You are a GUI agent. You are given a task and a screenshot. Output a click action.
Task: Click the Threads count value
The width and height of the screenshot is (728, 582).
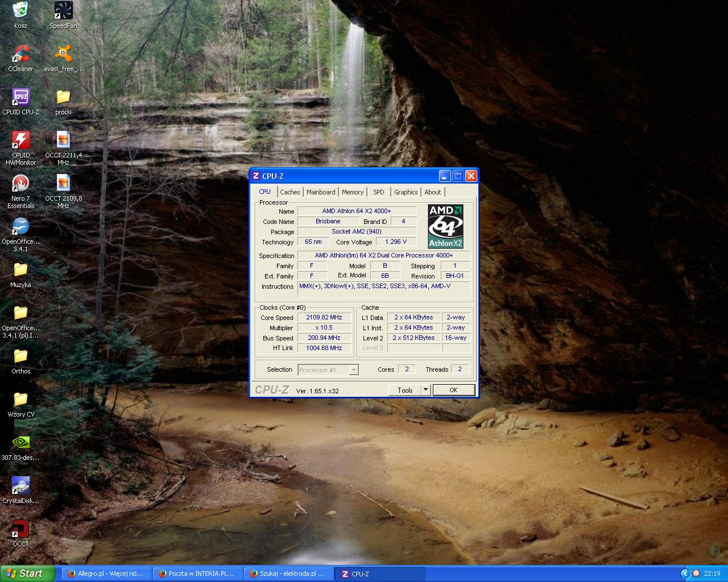click(460, 369)
